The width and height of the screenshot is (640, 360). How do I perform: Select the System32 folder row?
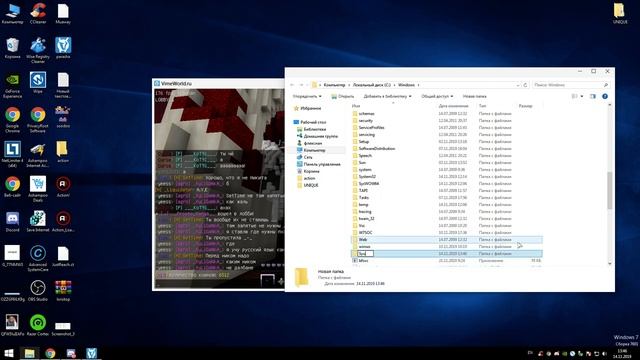[x=447, y=176]
